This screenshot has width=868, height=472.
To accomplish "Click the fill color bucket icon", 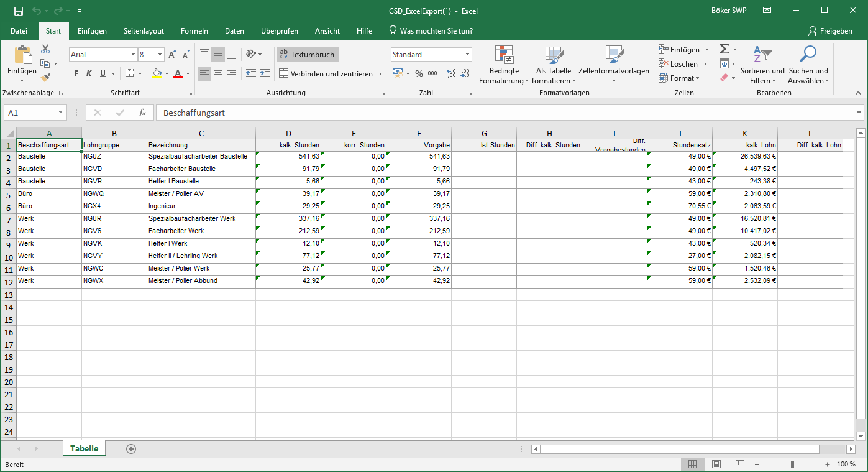I will [x=157, y=73].
